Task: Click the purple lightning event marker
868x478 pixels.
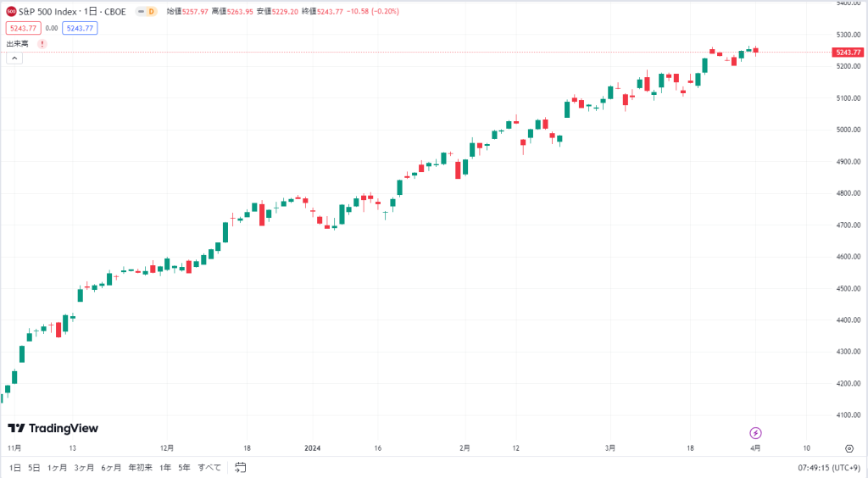Action: coord(755,432)
